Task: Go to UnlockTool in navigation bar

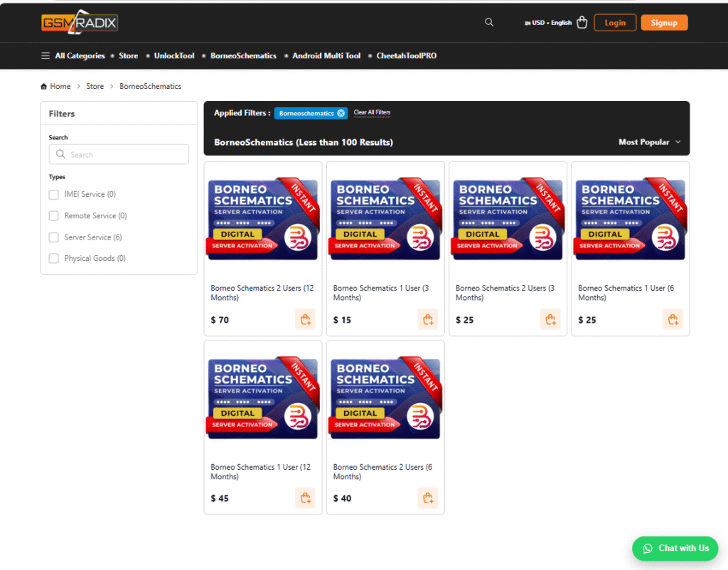Action: (174, 56)
